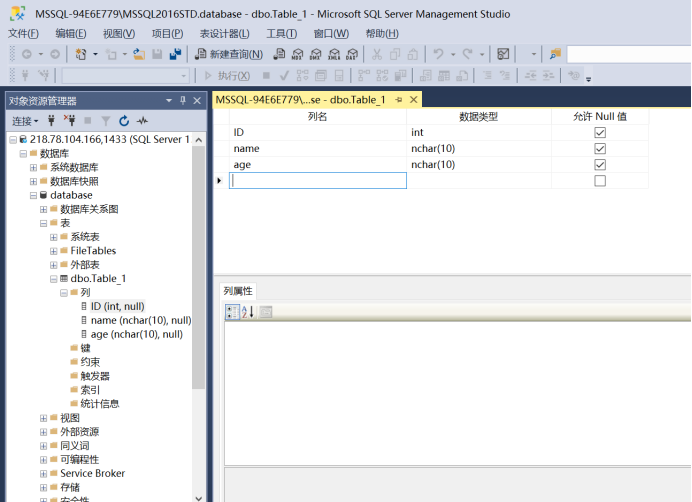Viewport: 692px width, 502px height.
Task: Open the 视图(V) menu
Action: [119, 34]
